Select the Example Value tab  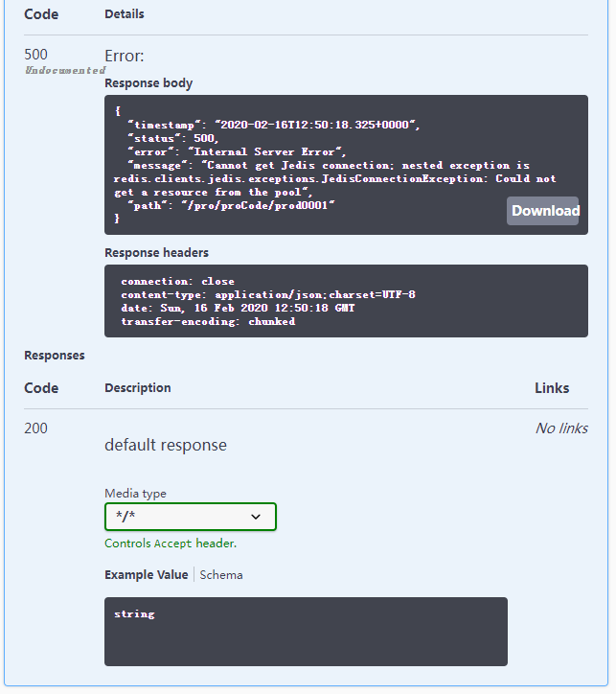pyautogui.click(x=147, y=575)
